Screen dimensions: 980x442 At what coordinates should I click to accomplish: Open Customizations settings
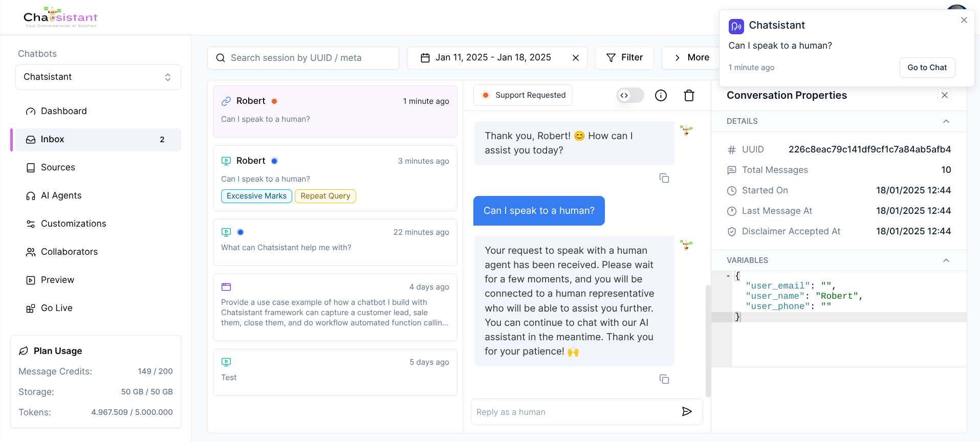(x=98, y=224)
